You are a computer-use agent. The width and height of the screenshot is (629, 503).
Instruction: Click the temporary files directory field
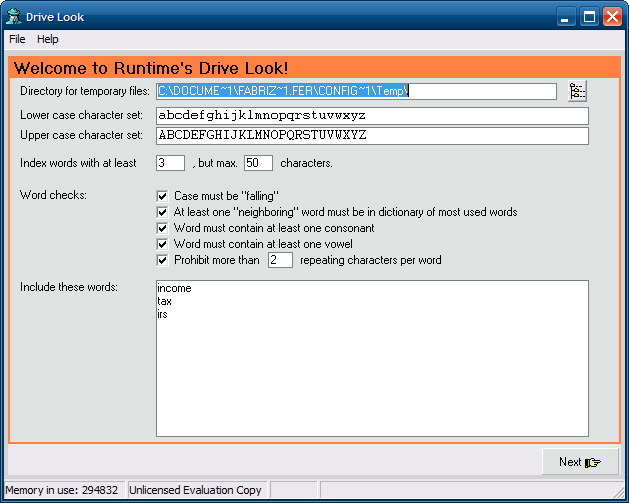click(355, 91)
